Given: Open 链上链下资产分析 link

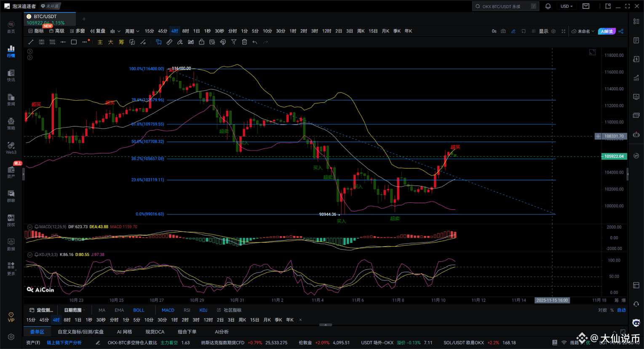Looking at the screenshot, I should coord(64,343).
